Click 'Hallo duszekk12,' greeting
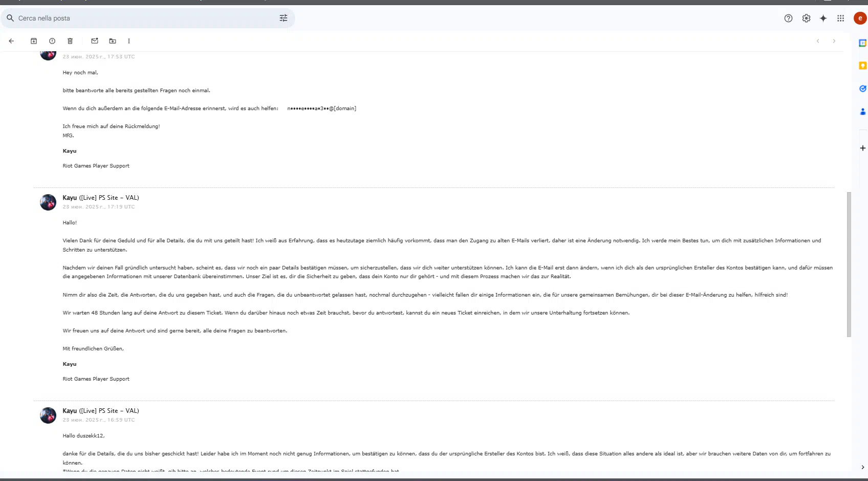This screenshot has height=481, width=868. [83, 436]
